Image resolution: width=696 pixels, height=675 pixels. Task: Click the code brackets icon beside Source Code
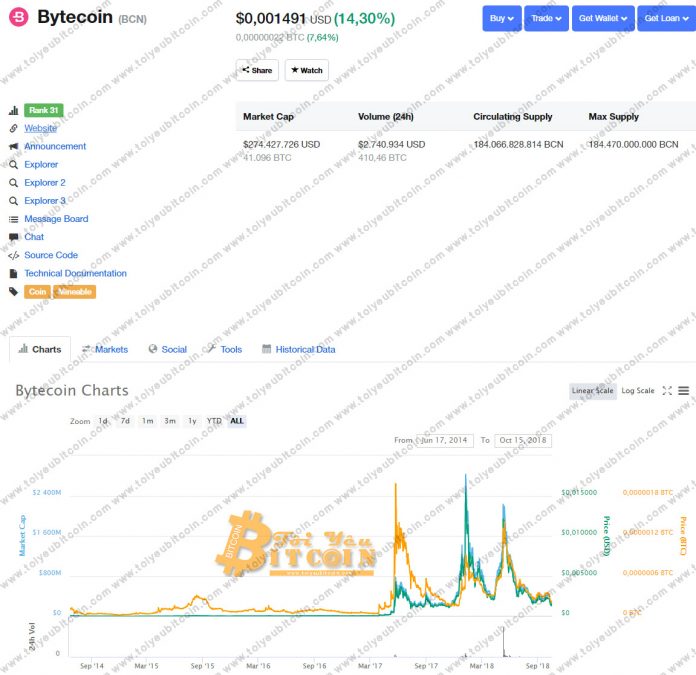point(14,255)
